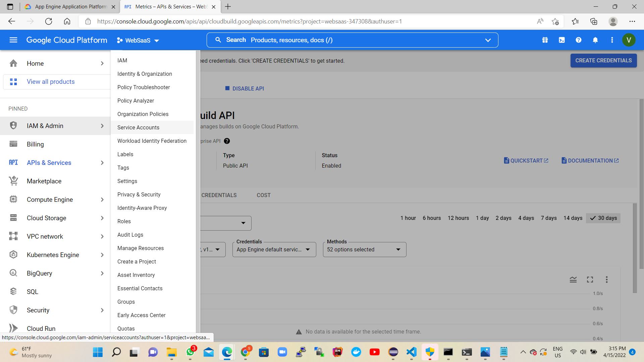644x362 pixels.
Task: Click the Enterprise API help icon
Action: point(227,141)
